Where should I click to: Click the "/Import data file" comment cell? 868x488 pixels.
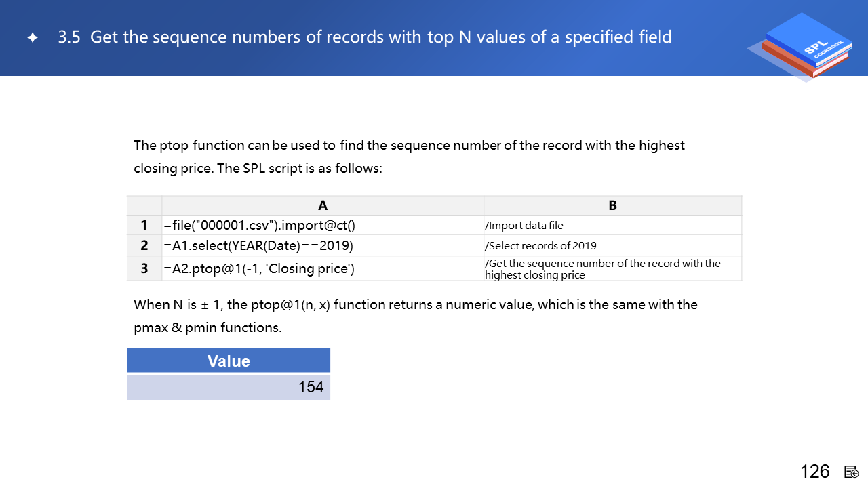coord(612,226)
